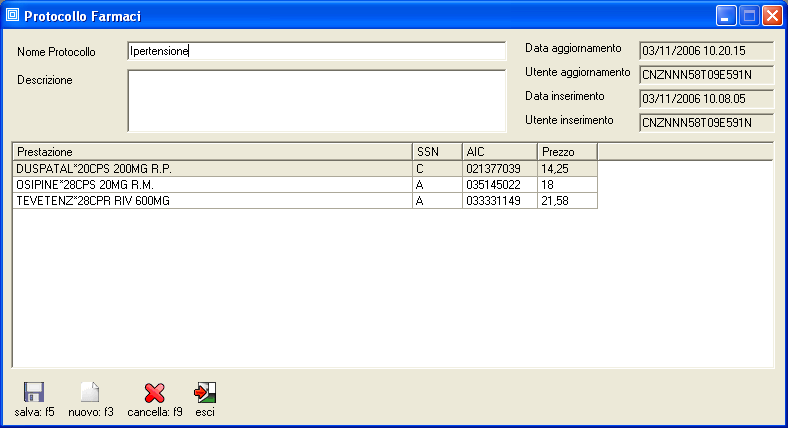Viewport: 788px width, 428px height.
Task: Create new protocol with the blank page icon
Action: click(x=90, y=392)
